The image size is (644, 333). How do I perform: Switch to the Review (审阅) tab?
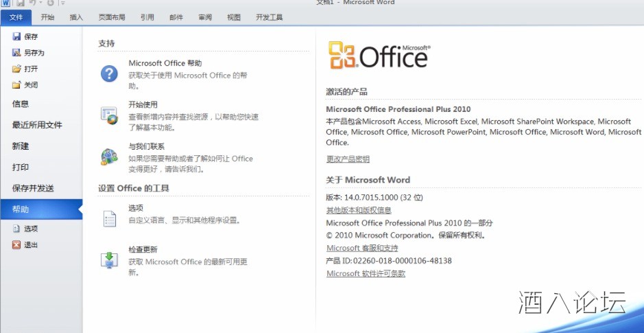[205, 17]
